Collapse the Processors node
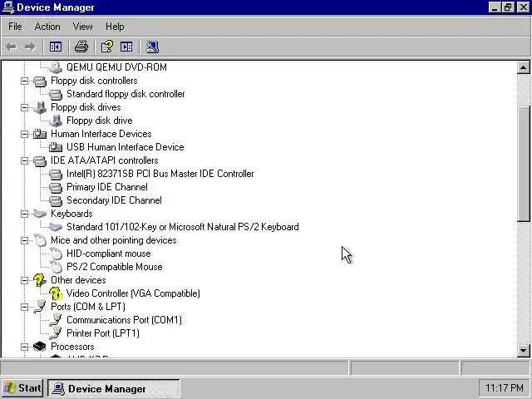 click(24, 347)
